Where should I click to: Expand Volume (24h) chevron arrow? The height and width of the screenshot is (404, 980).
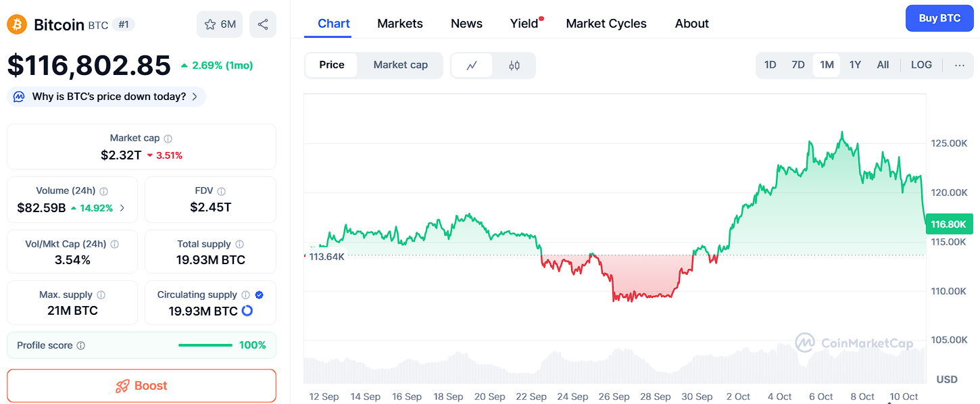tap(122, 208)
